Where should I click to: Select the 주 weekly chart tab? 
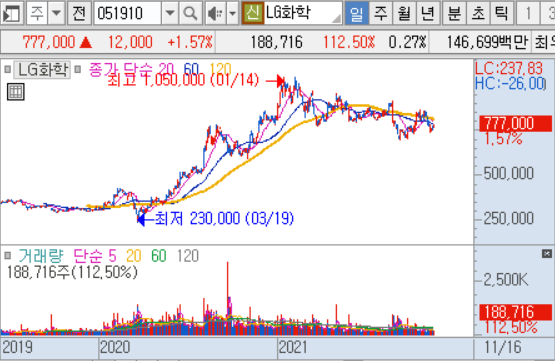(x=381, y=13)
